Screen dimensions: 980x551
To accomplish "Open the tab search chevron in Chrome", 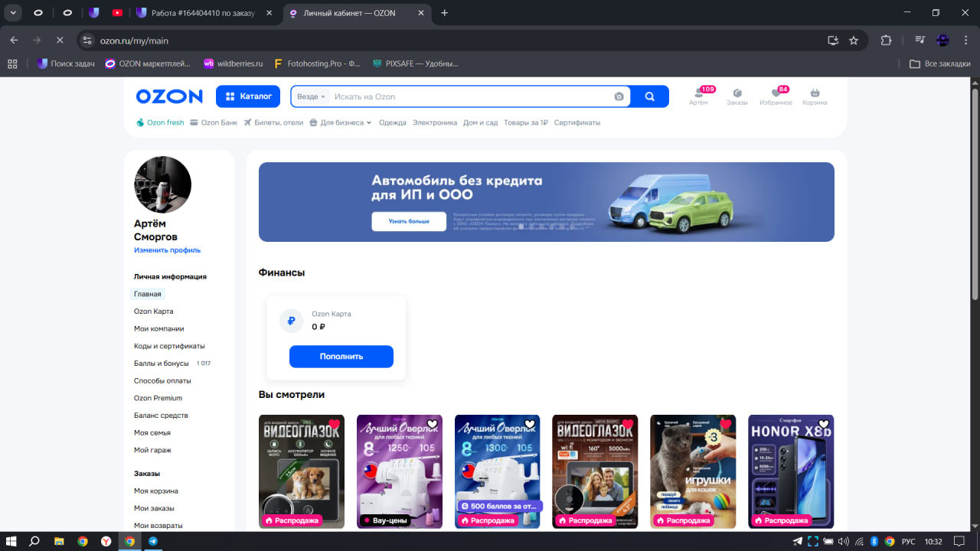I will [13, 13].
